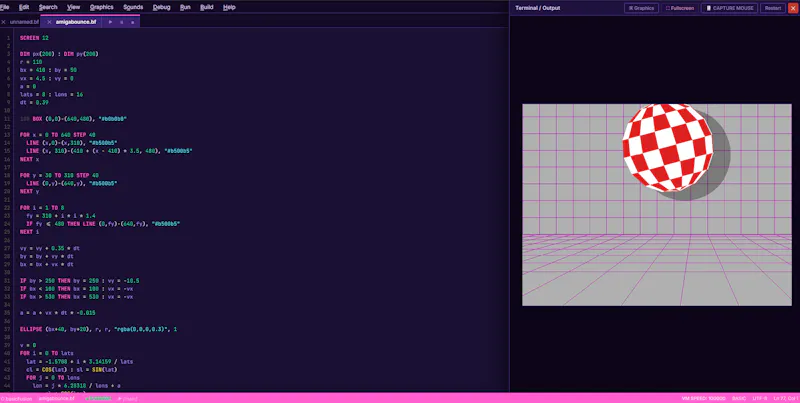Open the Edit menu
The width and height of the screenshot is (800, 403).
coord(24,7)
